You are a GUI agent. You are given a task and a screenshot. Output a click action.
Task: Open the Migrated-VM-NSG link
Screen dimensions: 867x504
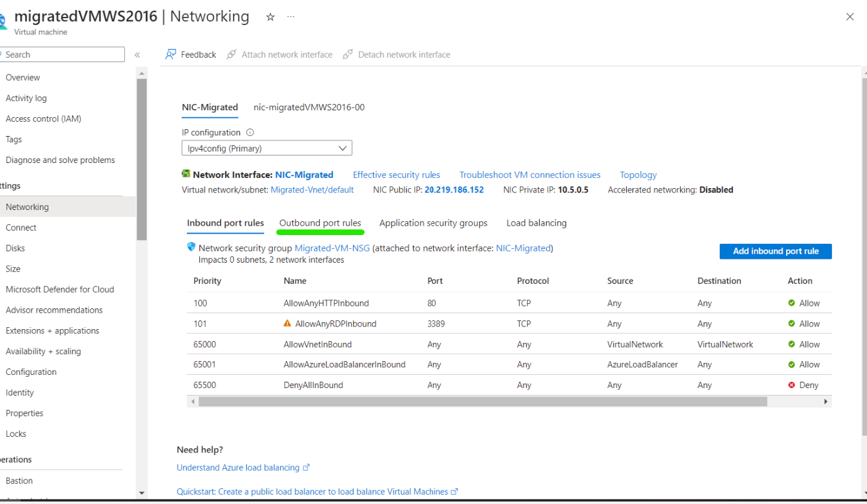point(332,248)
